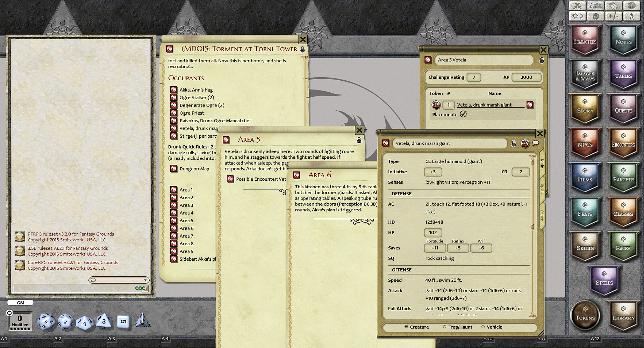Open the Combat Tracker crossed-swords icon
Screen dimensions: 644x348
578,6
